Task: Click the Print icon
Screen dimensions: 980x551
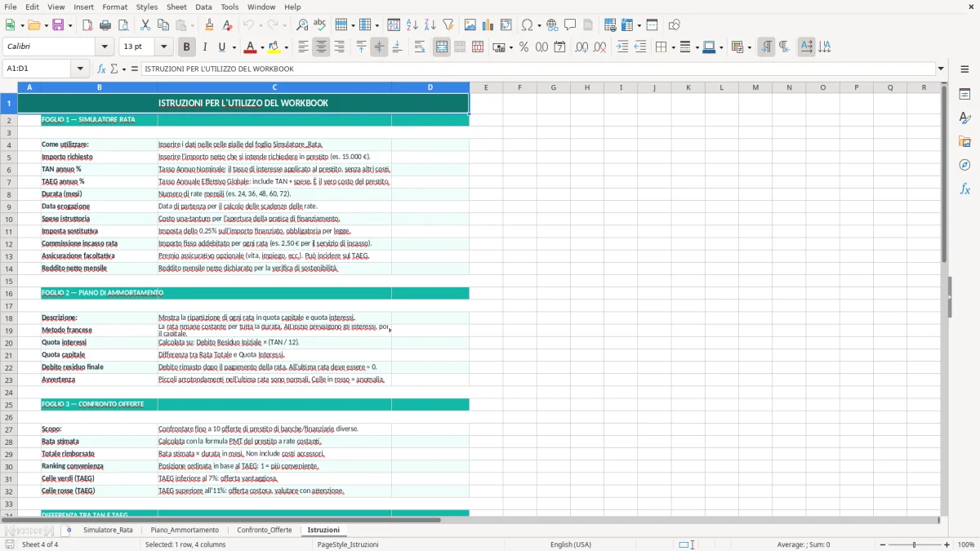Action: (x=105, y=25)
